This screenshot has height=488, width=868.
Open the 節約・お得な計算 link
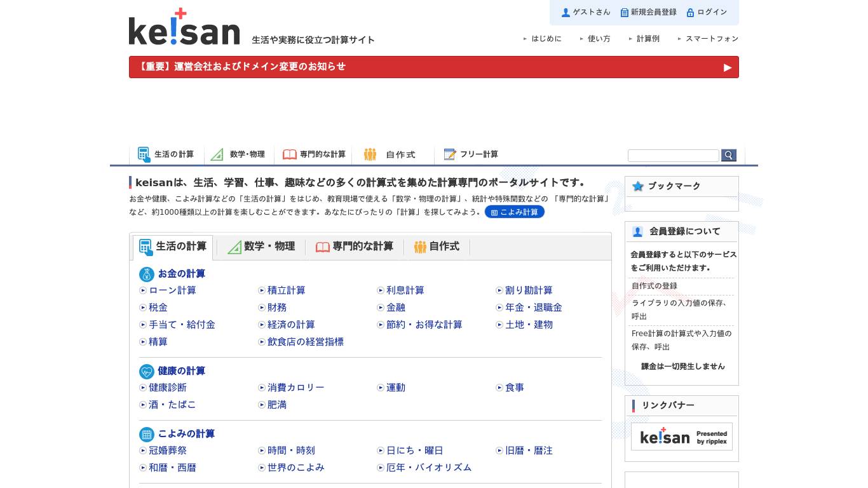424,325
